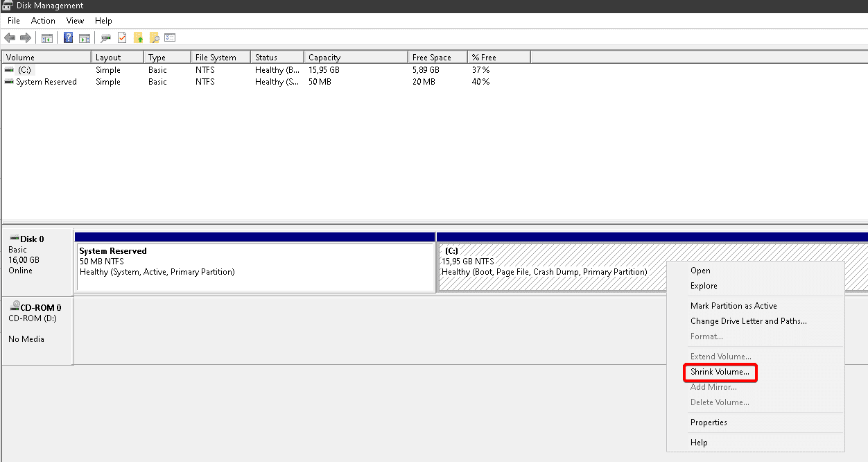The image size is (868, 462).
Task: Click the Healthy (S... status cell
Action: pyautogui.click(x=277, y=82)
